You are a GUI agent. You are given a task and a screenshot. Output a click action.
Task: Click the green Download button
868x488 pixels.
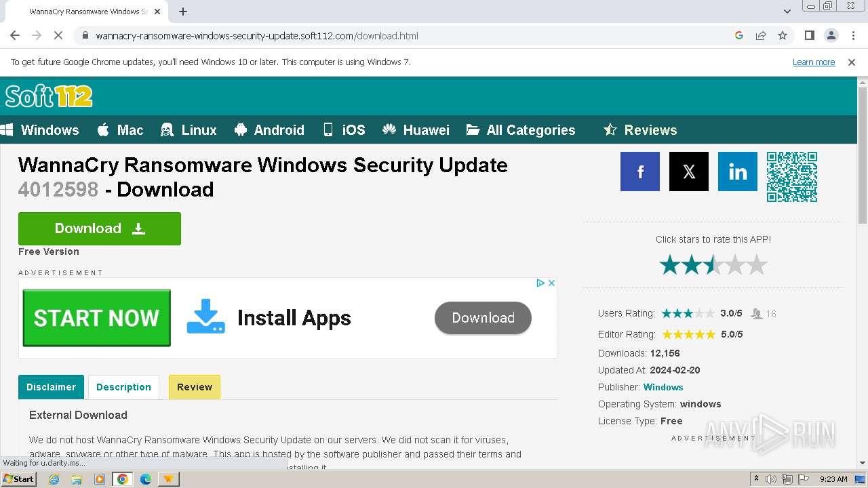pyautogui.click(x=100, y=228)
